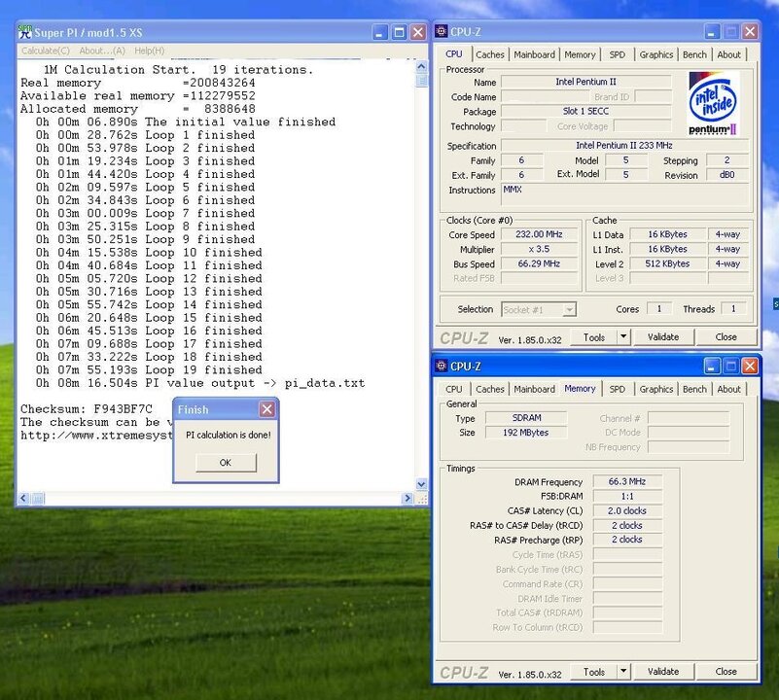779x700 pixels.
Task: Expand Tools dropdown arrow in bottom CPU-Z
Action: click(x=623, y=672)
